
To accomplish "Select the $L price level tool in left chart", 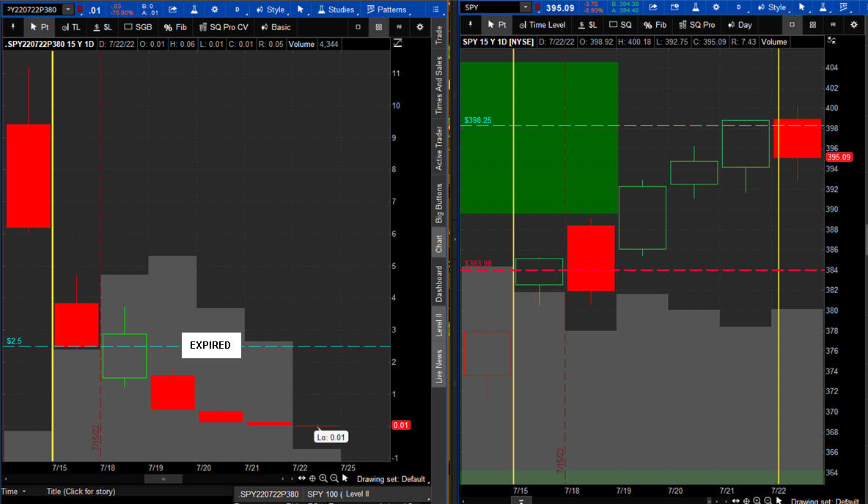I will (103, 26).
